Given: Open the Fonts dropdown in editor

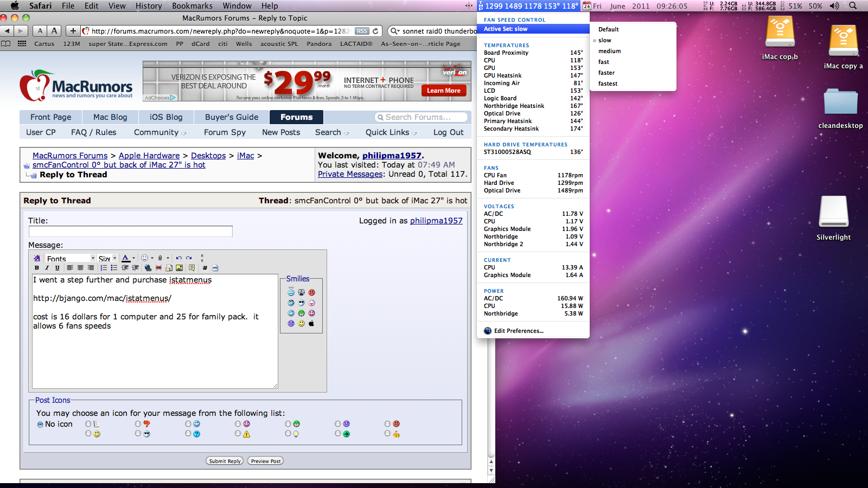Looking at the screenshot, I should 71,258.
